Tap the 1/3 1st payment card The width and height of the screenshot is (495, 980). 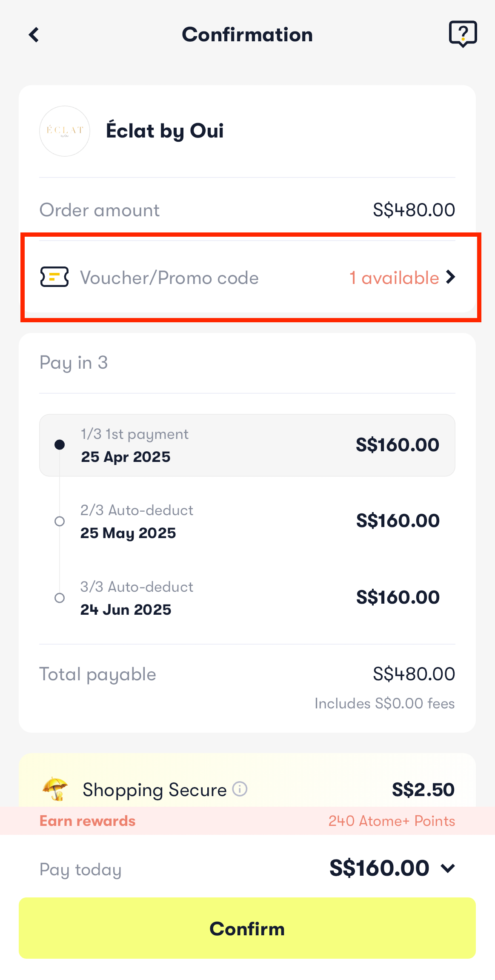247,445
